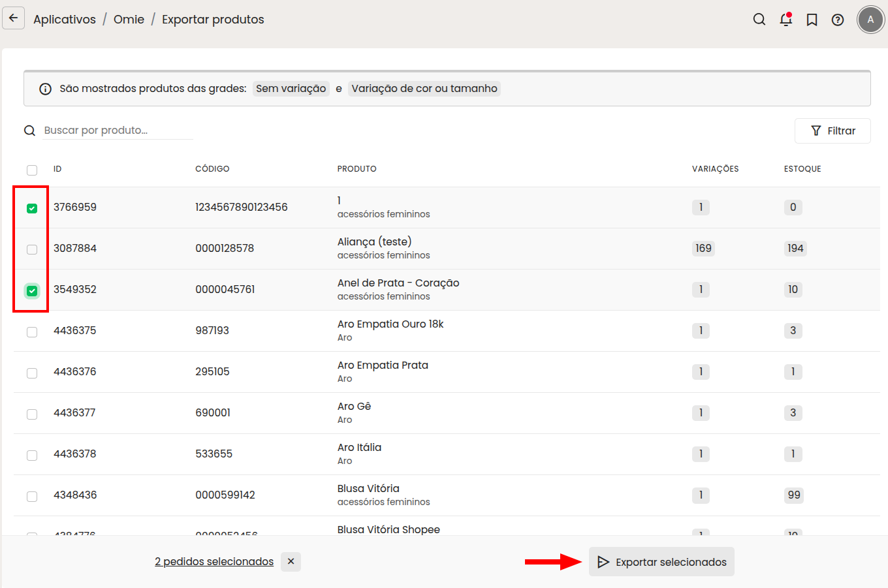888x588 pixels.
Task: Go to Aplicativos breadcrumb
Action: [65, 20]
